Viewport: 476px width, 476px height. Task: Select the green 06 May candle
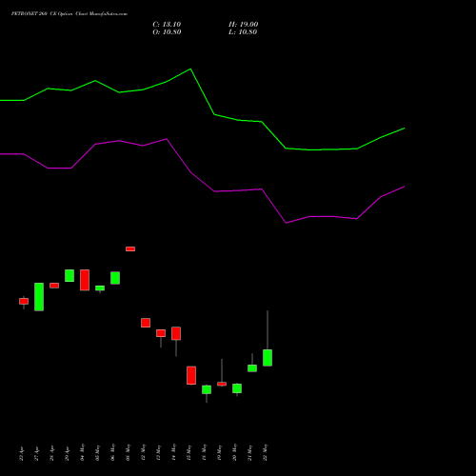115,278
